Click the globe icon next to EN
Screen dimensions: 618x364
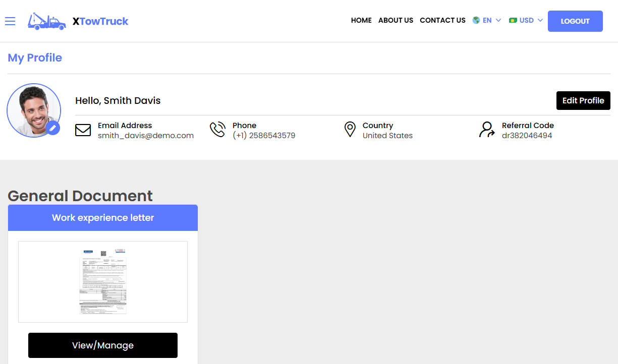pos(475,20)
